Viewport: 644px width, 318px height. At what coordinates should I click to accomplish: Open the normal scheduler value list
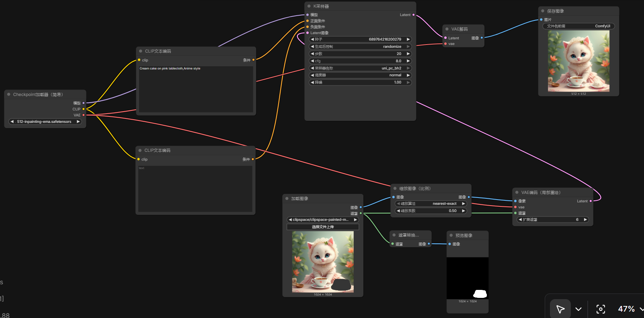click(395, 75)
